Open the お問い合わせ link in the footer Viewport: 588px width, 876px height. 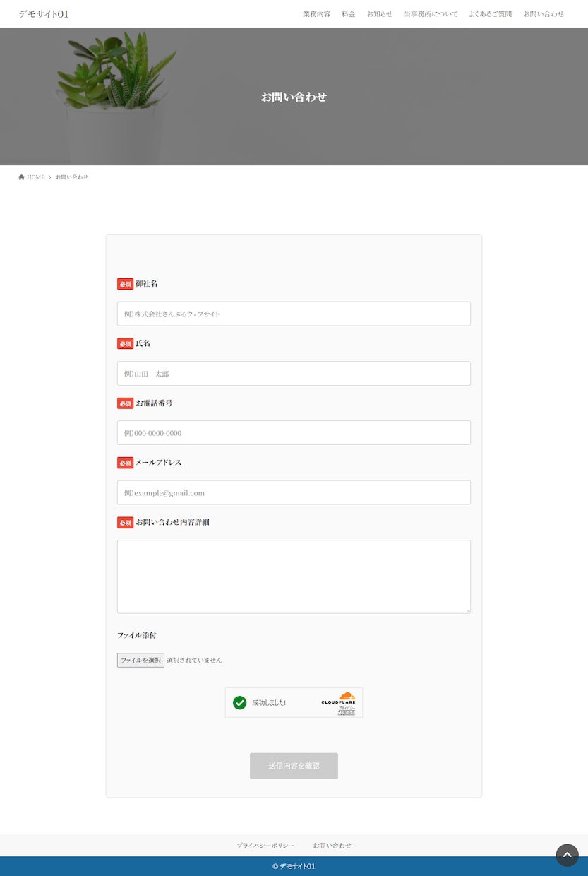[332, 846]
